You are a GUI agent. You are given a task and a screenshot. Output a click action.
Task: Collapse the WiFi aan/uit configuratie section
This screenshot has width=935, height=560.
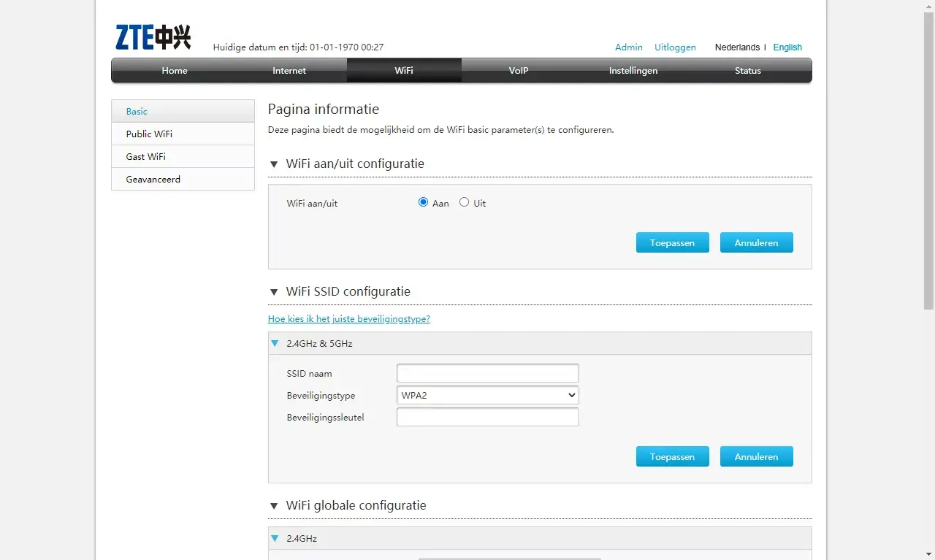(x=274, y=164)
